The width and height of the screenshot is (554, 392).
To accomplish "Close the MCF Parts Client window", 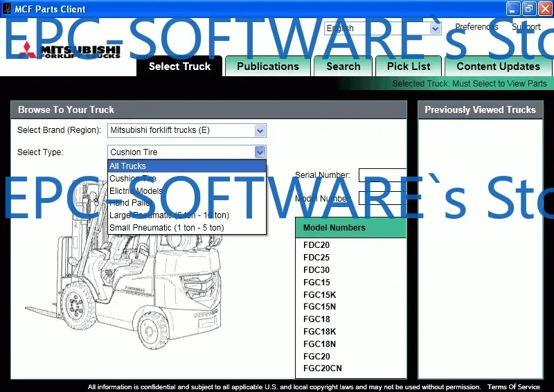I will click(x=545, y=9).
